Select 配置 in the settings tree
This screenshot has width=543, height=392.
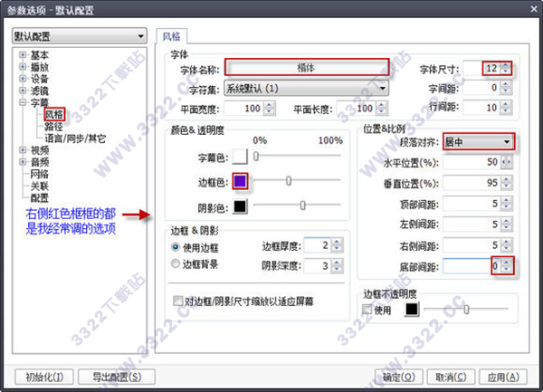click(x=40, y=197)
